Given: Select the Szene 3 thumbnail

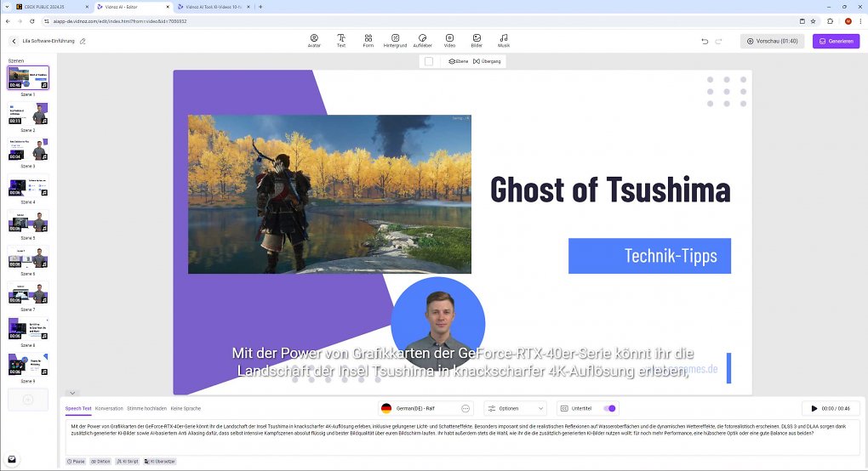Looking at the screenshot, I should pos(28,150).
